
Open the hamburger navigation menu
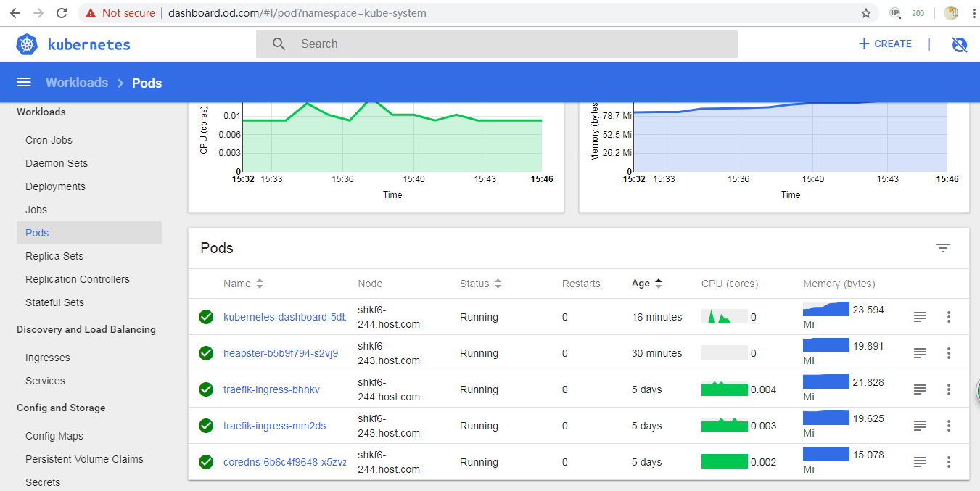(x=24, y=83)
